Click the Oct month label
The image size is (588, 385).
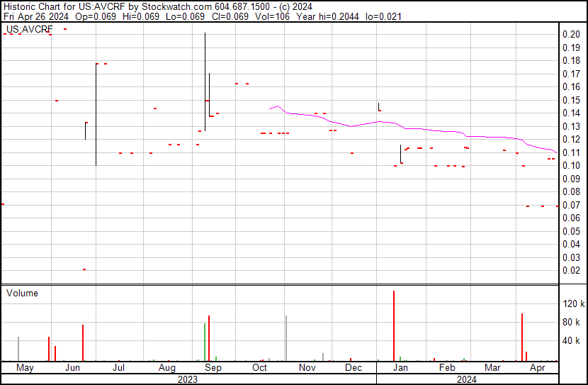click(259, 368)
